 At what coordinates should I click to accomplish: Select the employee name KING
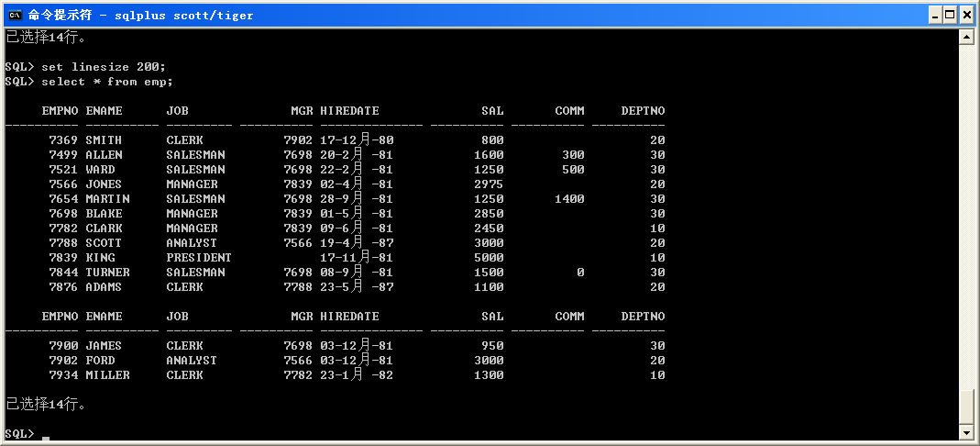click(x=100, y=258)
